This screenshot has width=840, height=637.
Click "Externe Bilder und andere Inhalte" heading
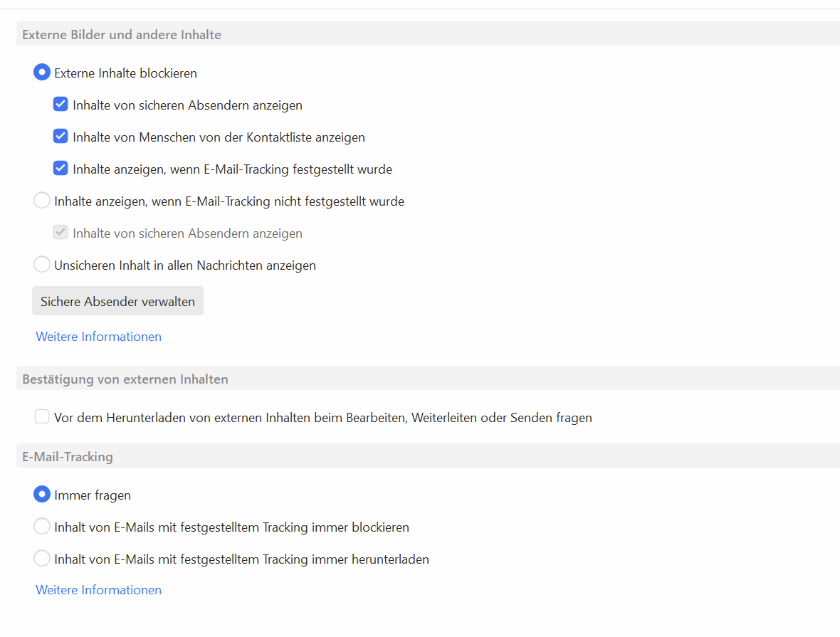(122, 34)
